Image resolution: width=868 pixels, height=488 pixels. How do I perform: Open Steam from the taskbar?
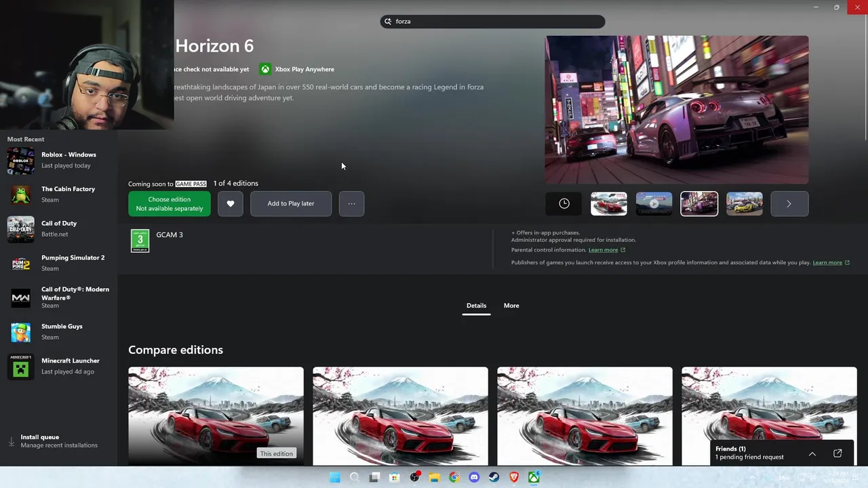[494, 478]
